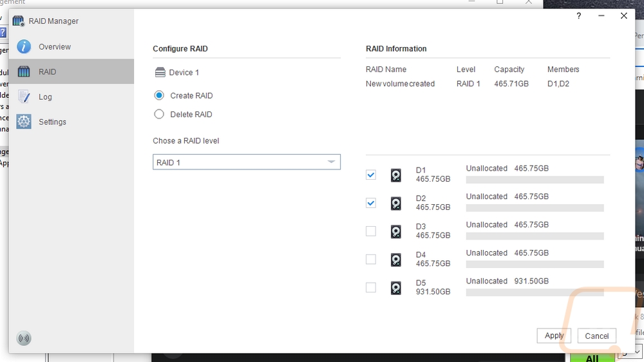Click the 'Device 1' label

184,72
